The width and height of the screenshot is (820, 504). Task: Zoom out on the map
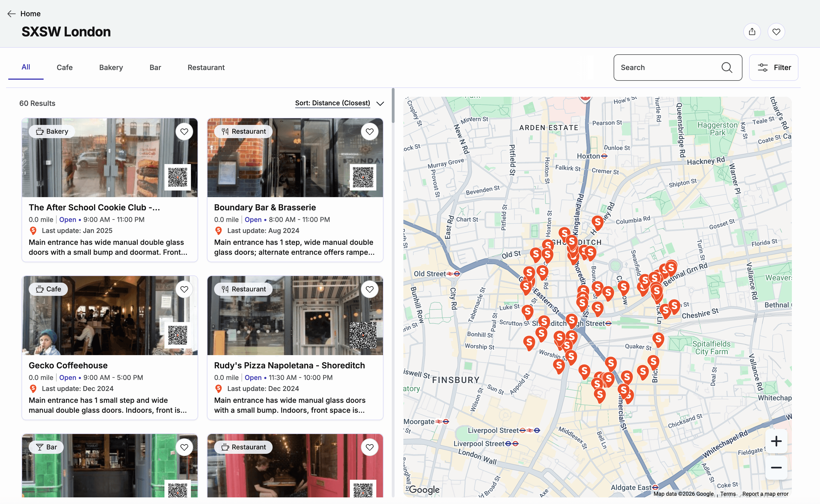coord(776,467)
